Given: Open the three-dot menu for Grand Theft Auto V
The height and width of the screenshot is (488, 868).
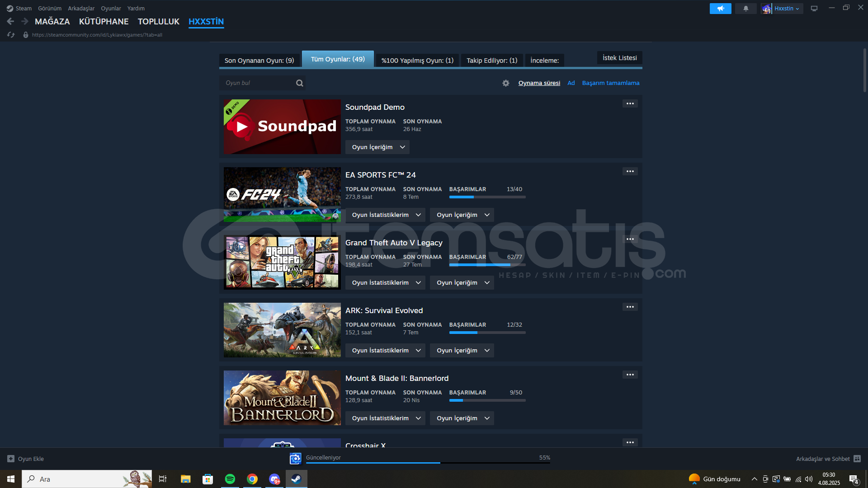Looking at the screenshot, I should (x=630, y=239).
